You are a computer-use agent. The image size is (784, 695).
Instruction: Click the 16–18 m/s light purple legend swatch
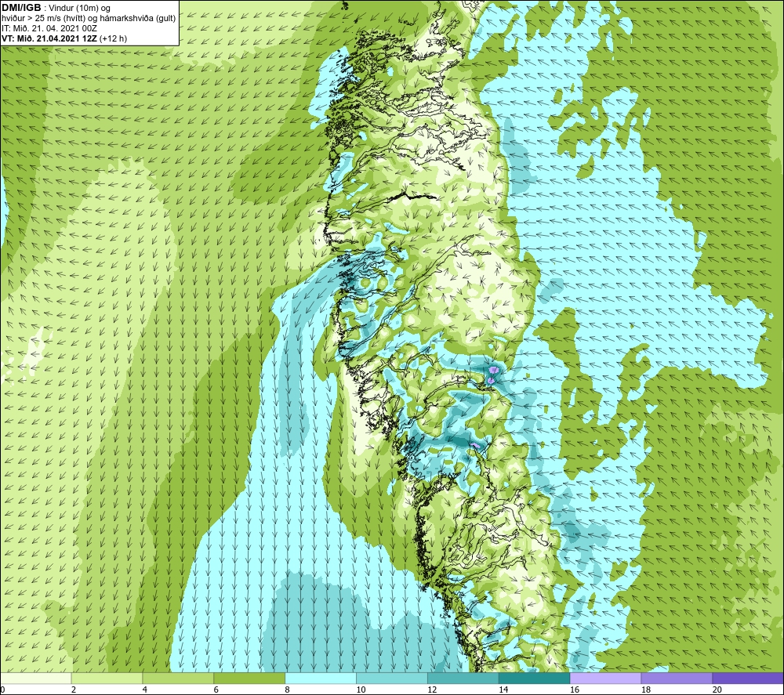click(x=605, y=678)
